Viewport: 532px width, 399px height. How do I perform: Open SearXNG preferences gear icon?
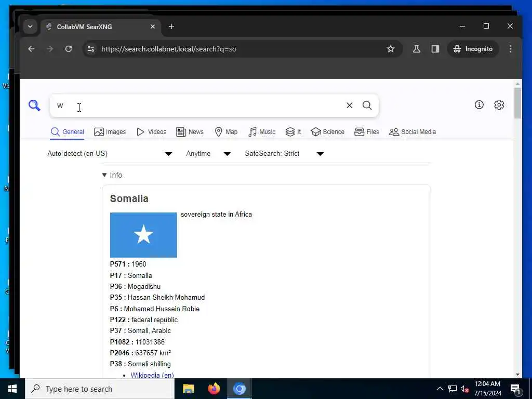click(499, 105)
